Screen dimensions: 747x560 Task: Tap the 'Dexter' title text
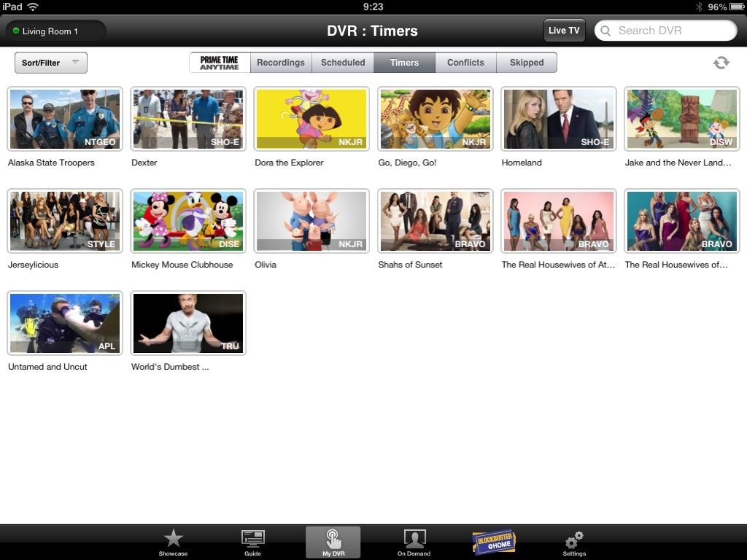coord(144,163)
